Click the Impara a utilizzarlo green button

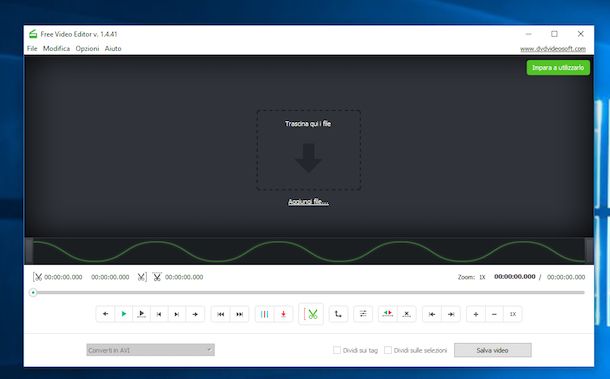click(x=558, y=67)
